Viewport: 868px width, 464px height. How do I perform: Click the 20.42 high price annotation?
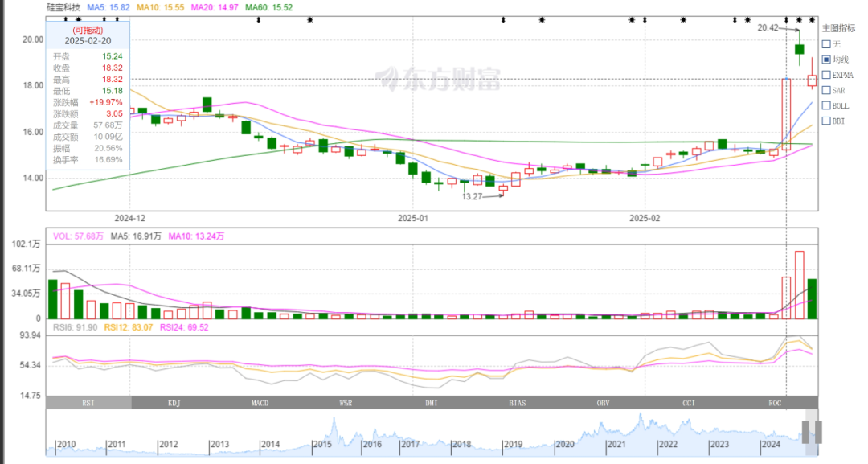coord(768,27)
